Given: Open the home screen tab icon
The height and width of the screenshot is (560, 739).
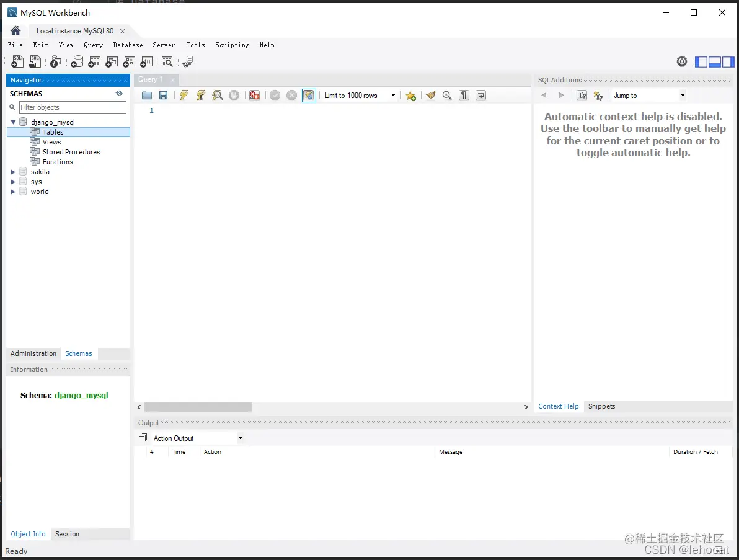Looking at the screenshot, I should pyautogui.click(x=15, y=30).
